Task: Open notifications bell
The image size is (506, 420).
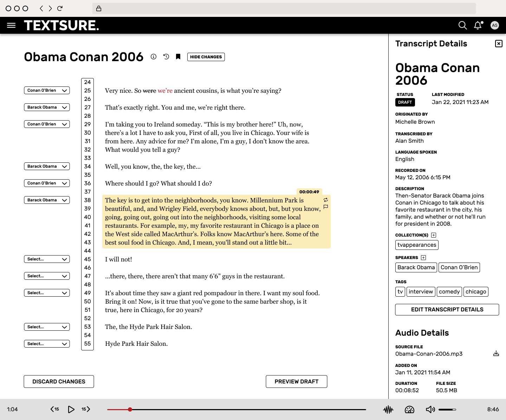Action: (x=478, y=25)
